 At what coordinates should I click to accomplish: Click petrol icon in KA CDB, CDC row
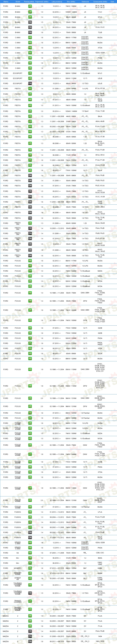pyautogui.click(x=30, y=553)
